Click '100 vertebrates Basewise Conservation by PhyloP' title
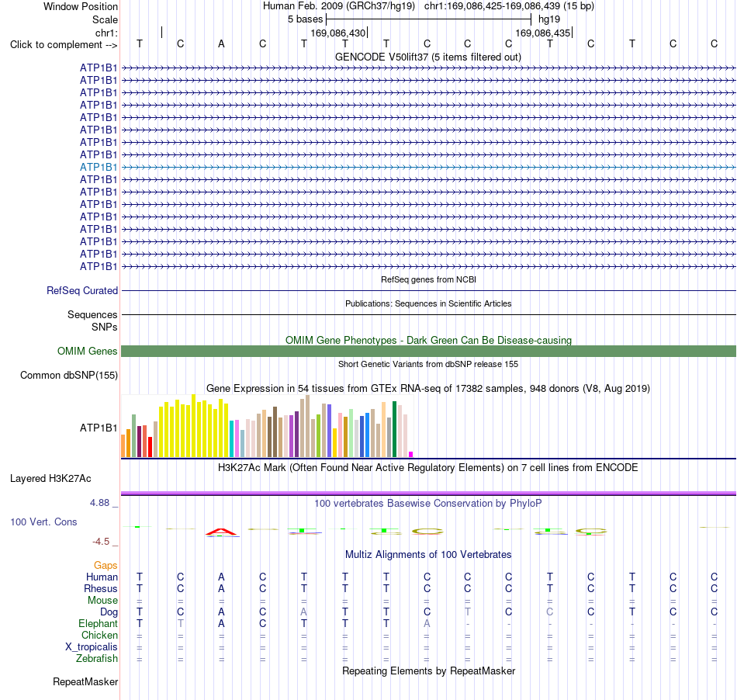737x700 pixels. point(428,504)
